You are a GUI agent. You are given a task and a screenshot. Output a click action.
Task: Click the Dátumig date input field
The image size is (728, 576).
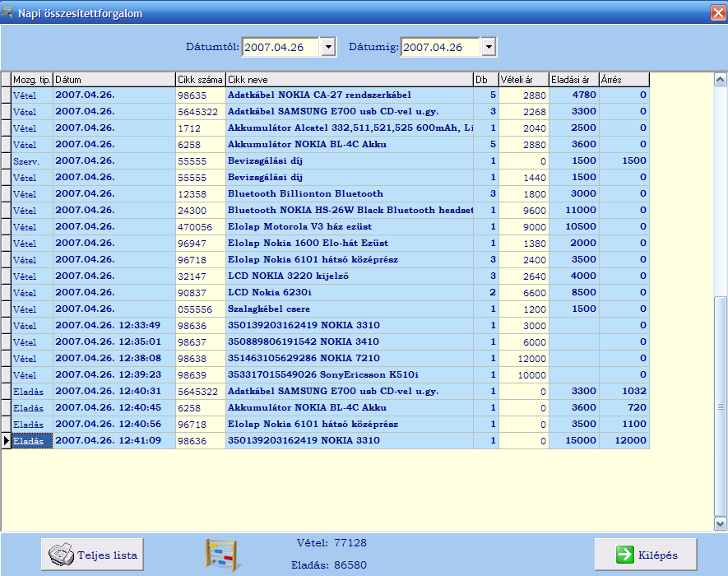(440, 47)
